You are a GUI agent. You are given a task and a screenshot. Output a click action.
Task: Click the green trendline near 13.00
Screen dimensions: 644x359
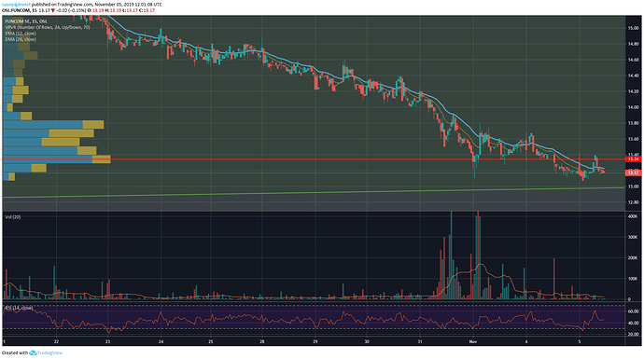click(x=314, y=192)
